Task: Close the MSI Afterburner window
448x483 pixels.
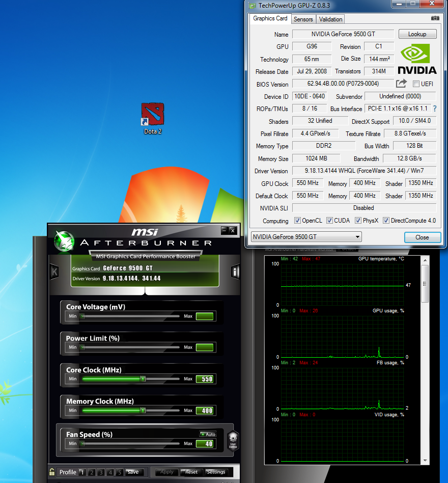Action: (233, 230)
